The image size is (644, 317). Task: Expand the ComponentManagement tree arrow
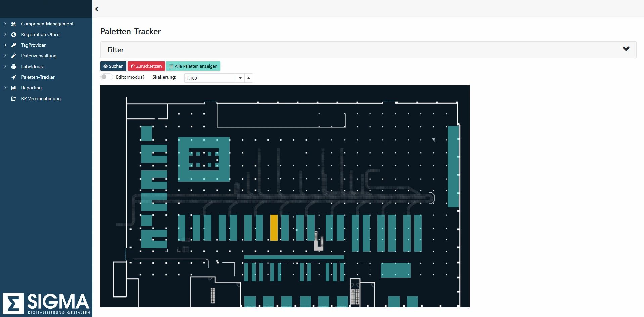pyautogui.click(x=5, y=24)
